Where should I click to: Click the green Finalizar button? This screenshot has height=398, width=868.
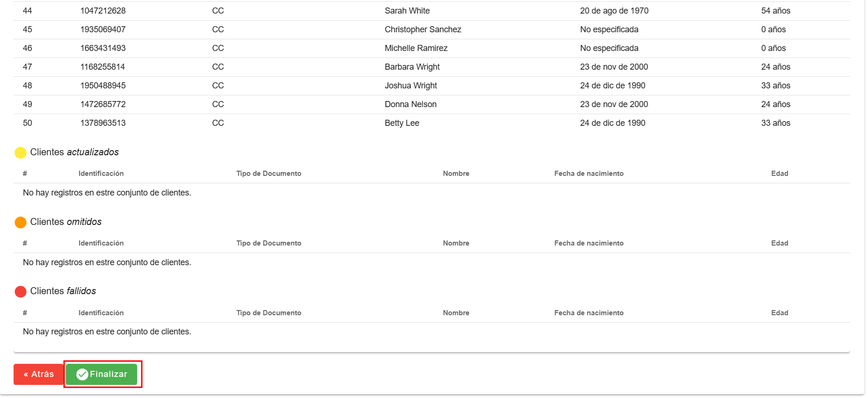[x=102, y=374]
